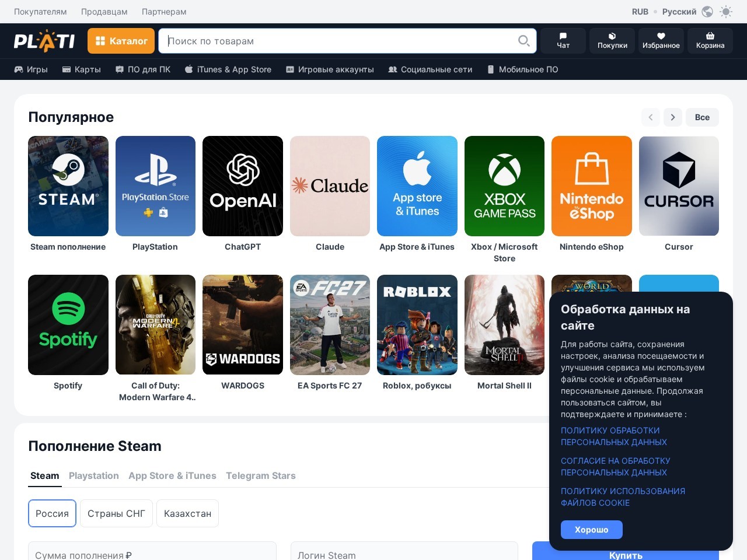
Task: Select the Россия region option
Action: [52, 513]
